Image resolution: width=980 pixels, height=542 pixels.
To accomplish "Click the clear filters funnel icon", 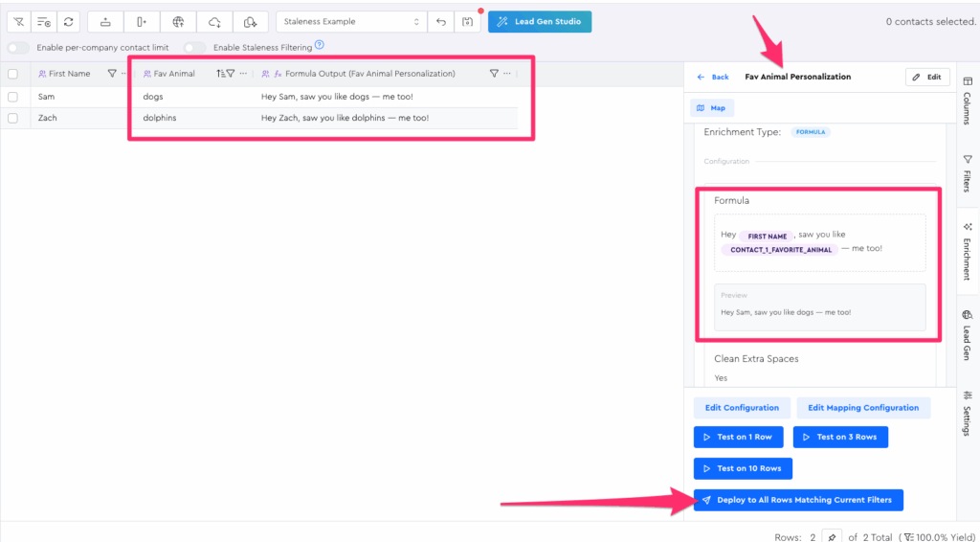I will coord(19,21).
